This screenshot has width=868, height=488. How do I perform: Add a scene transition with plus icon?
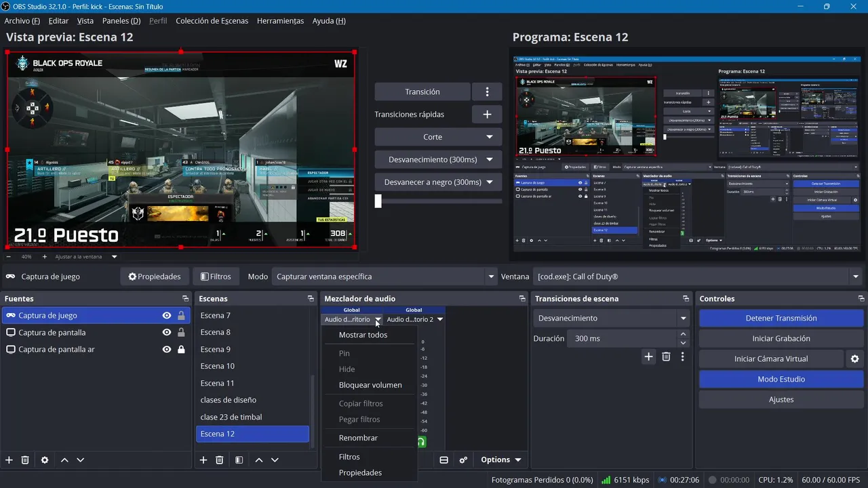tap(649, 357)
